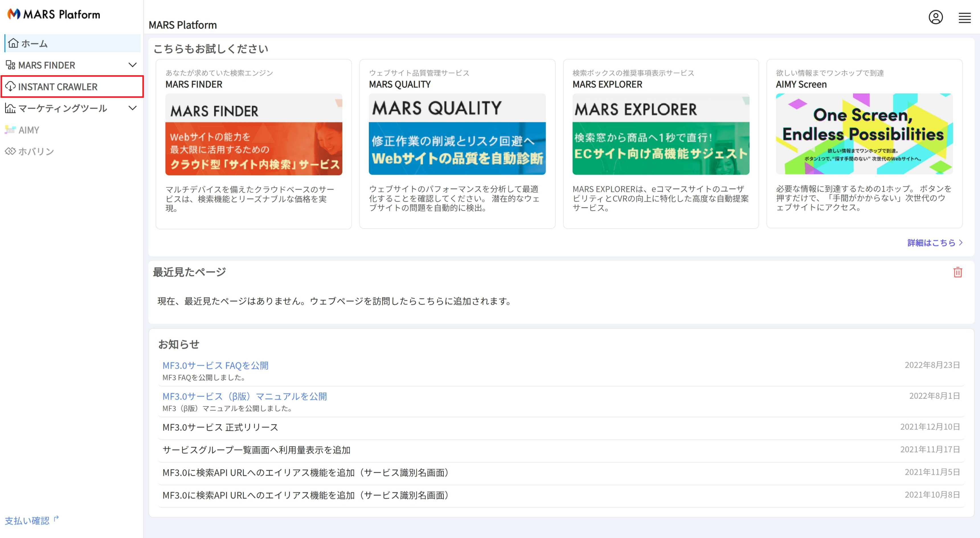
Task: Click the red trash icon for recent pages
Action: pyautogui.click(x=957, y=272)
